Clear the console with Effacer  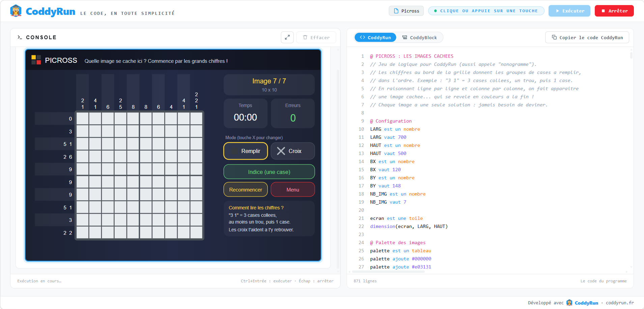pos(316,37)
